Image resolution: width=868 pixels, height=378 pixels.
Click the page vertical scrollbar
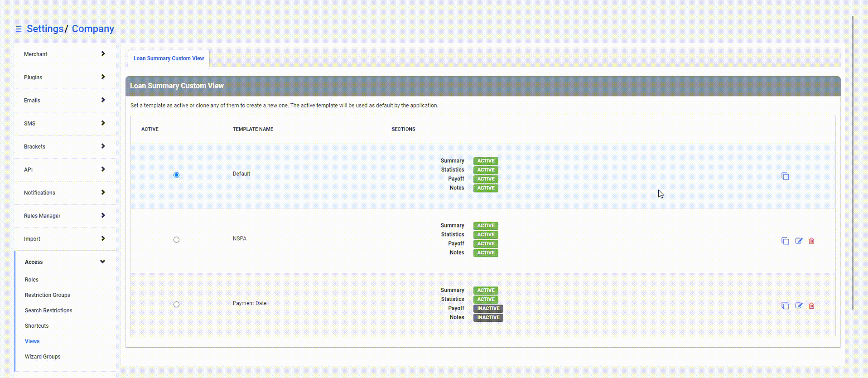(x=853, y=163)
